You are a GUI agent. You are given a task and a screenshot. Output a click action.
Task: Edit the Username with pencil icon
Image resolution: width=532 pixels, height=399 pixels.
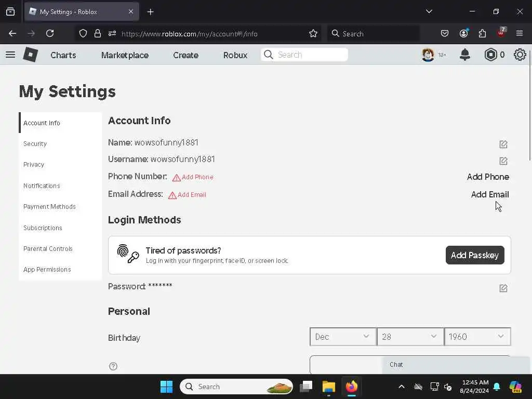click(503, 161)
